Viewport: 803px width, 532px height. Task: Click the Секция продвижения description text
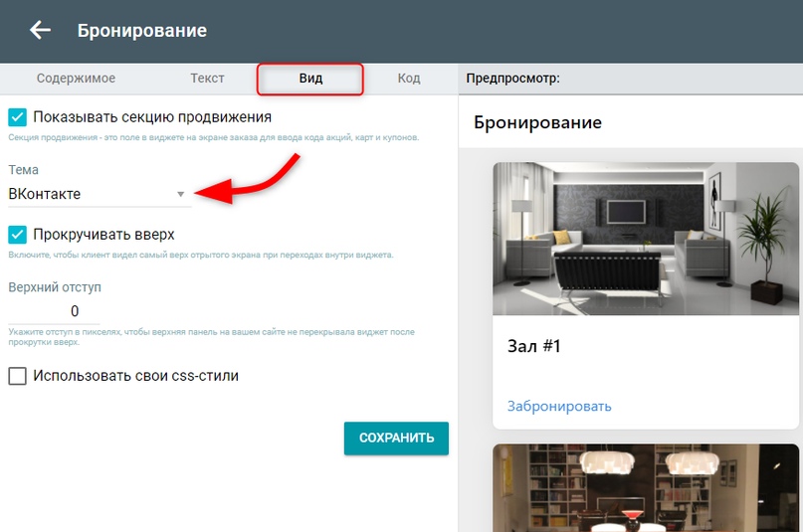(214, 137)
